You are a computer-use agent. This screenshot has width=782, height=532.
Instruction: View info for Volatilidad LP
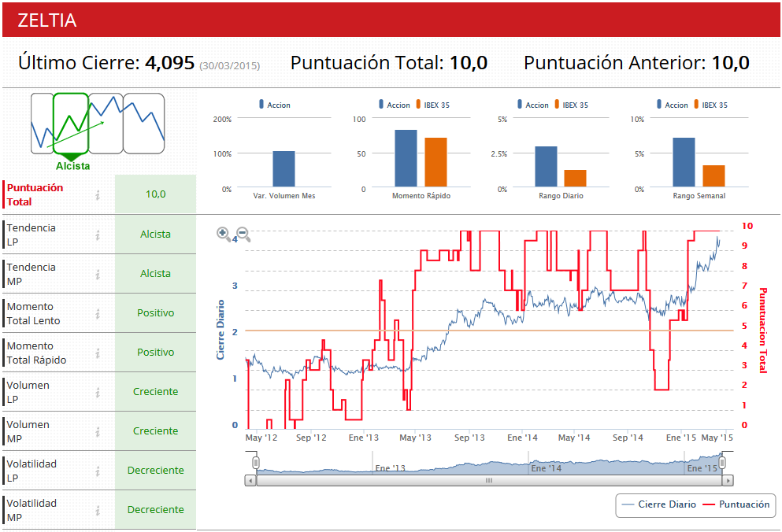pos(98,471)
